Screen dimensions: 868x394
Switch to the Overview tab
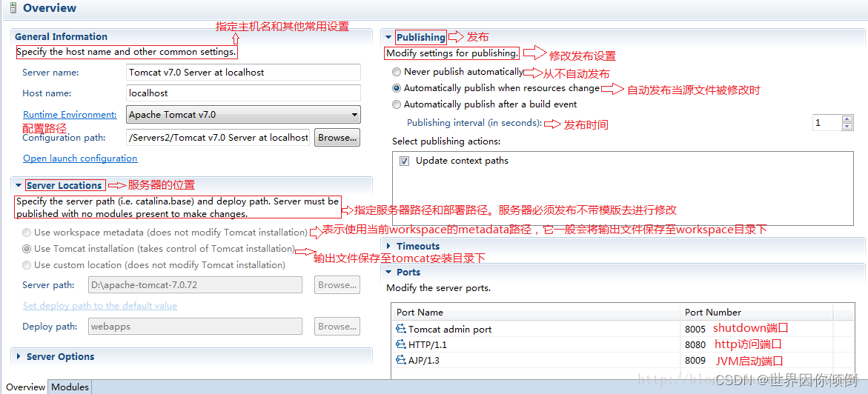coord(25,387)
